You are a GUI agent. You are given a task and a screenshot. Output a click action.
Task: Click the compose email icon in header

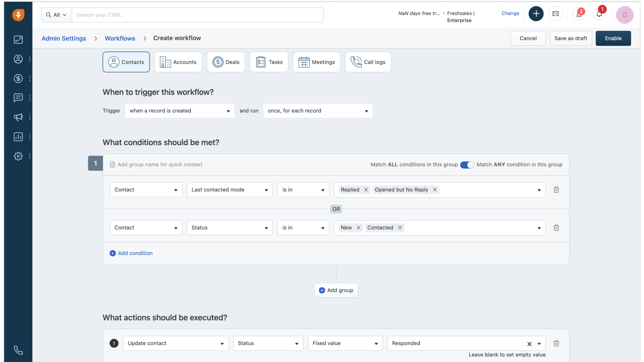pos(555,13)
